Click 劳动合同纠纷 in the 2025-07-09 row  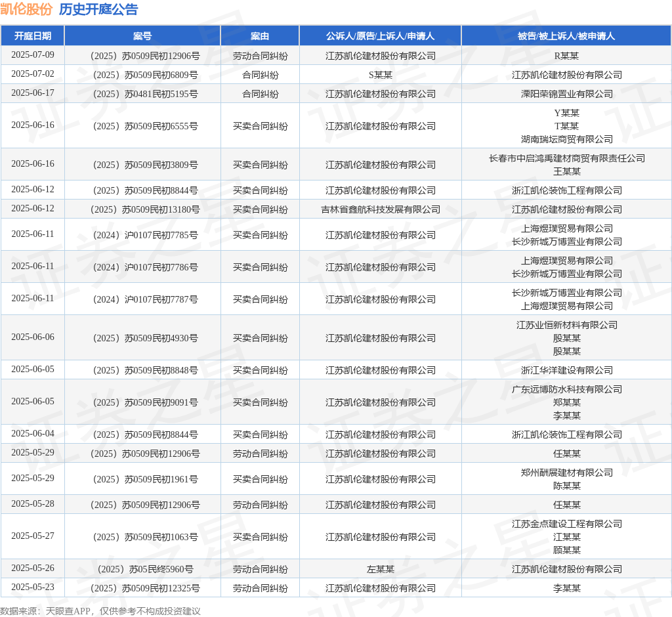click(x=260, y=56)
